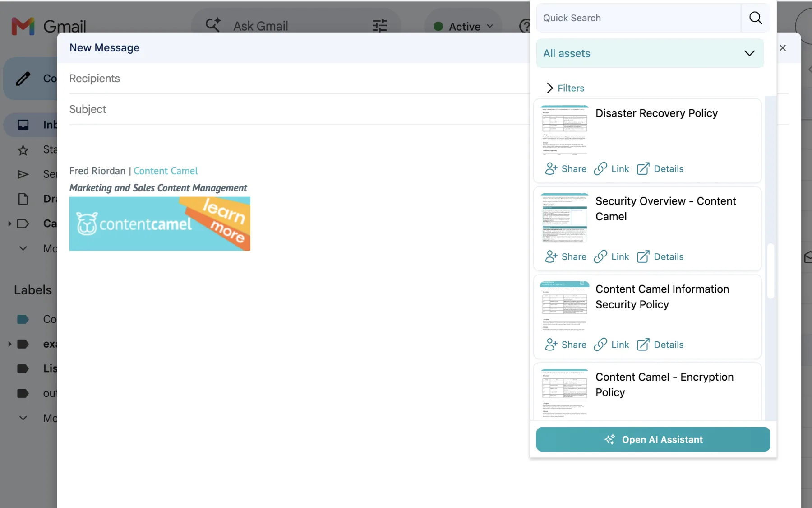The height and width of the screenshot is (508, 812).
Task: Open the Content Camel signature link
Action: coord(166,171)
